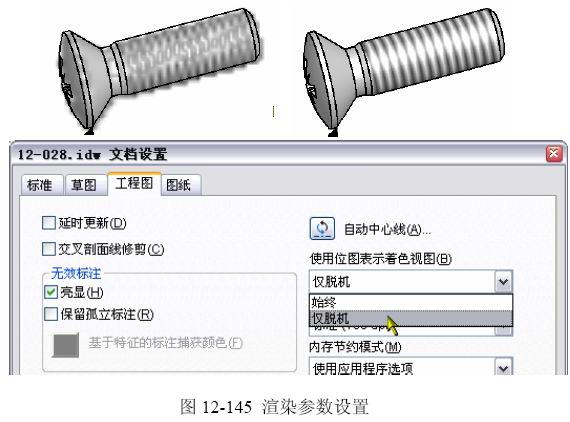Toggle the 交叉剖面线修剪(C) checkbox
This screenshot has width=570, height=422.
49,249
